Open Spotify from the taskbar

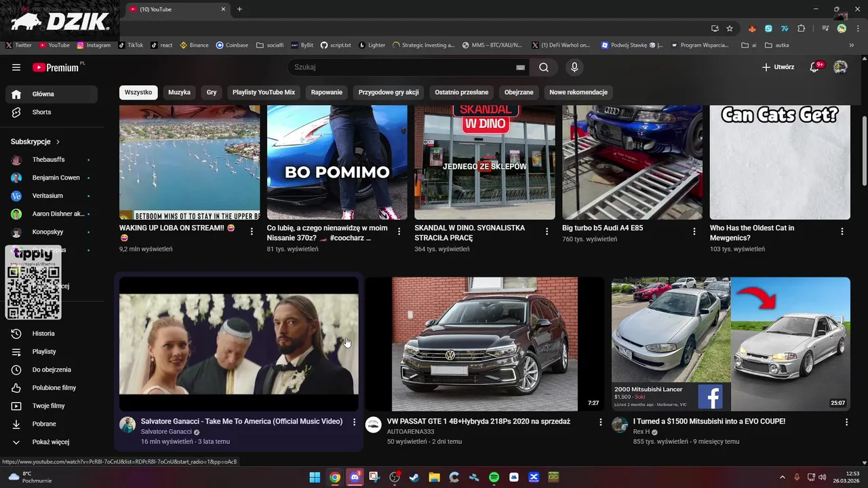click(494, 477)
